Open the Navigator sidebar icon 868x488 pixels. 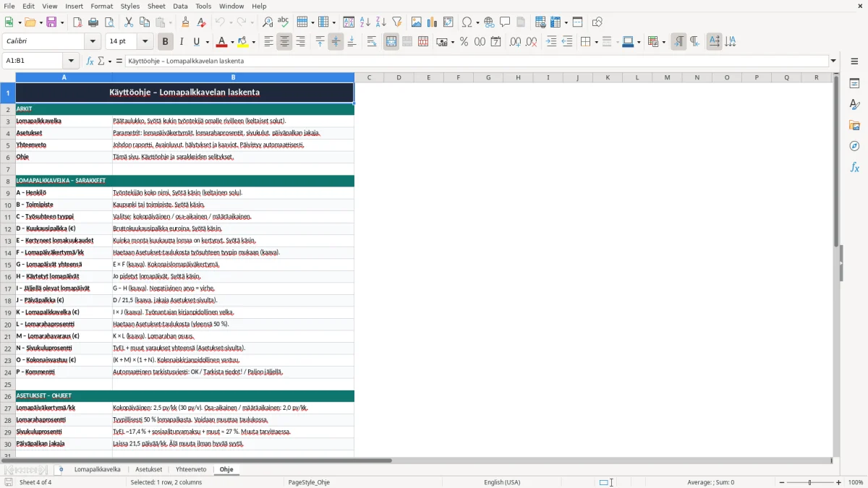(x=854, y=146)
